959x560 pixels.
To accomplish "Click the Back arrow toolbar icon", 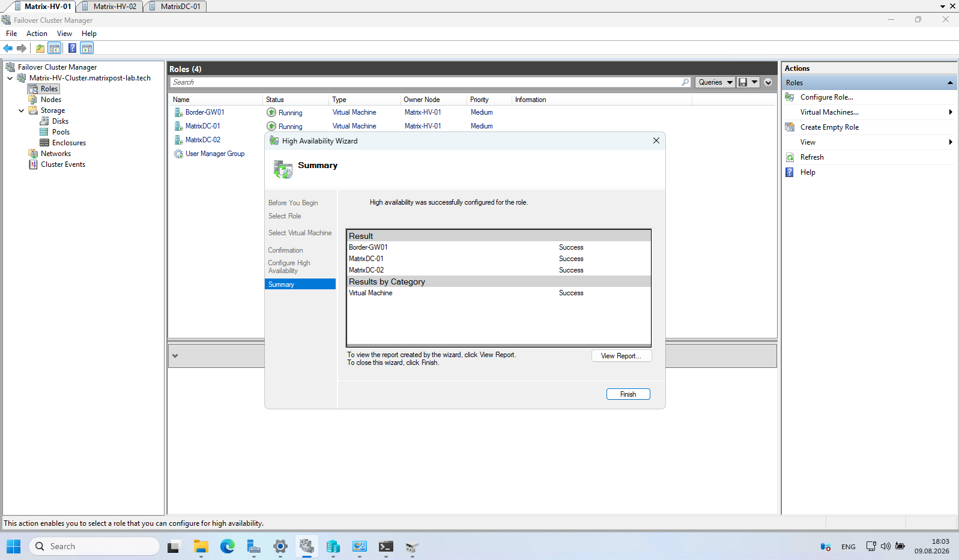I will [8, 48].
